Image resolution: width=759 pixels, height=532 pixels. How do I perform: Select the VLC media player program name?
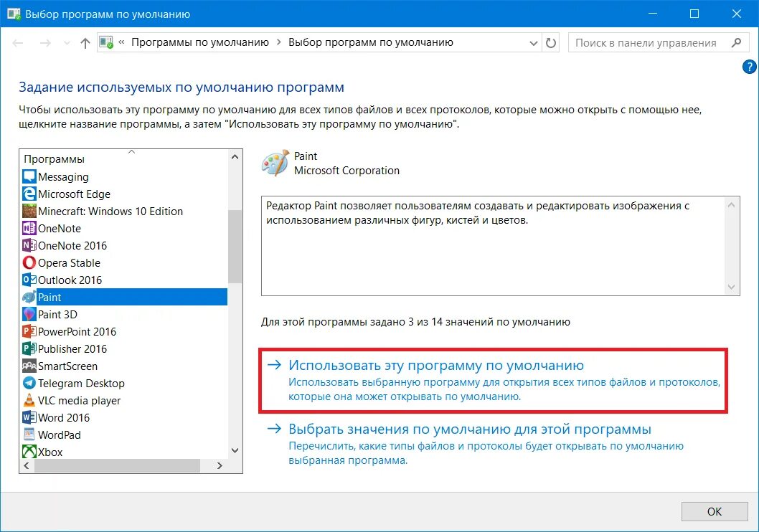[80, 401]
